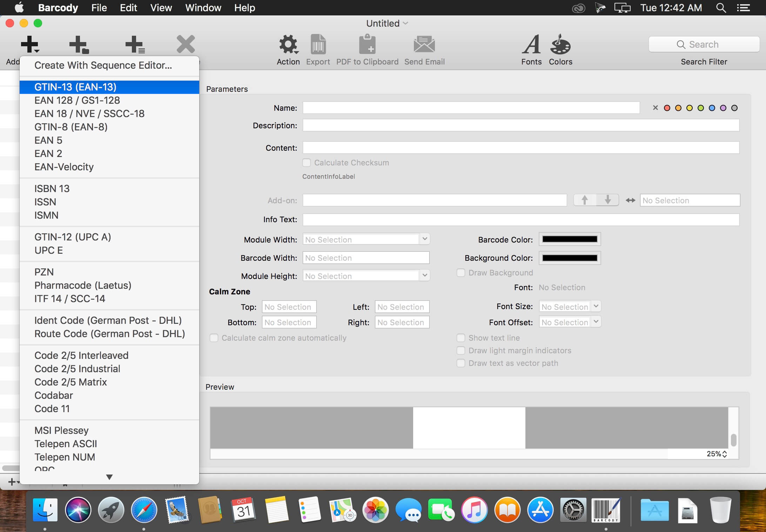Image resolution: width=766 pixels, height=532 pixels.
Task: Open the Font Size dropdown
Action: (x=596, y=306)
